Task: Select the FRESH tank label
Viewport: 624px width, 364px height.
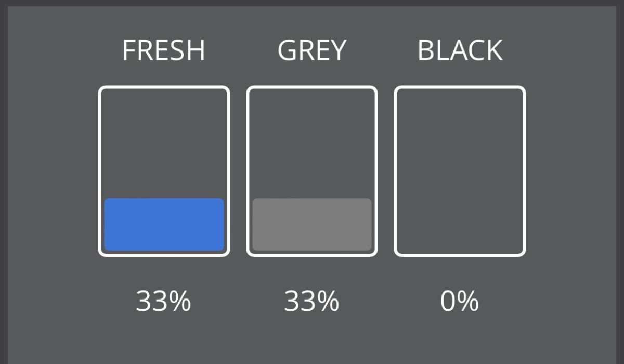Action: click(x=164, y=50)
